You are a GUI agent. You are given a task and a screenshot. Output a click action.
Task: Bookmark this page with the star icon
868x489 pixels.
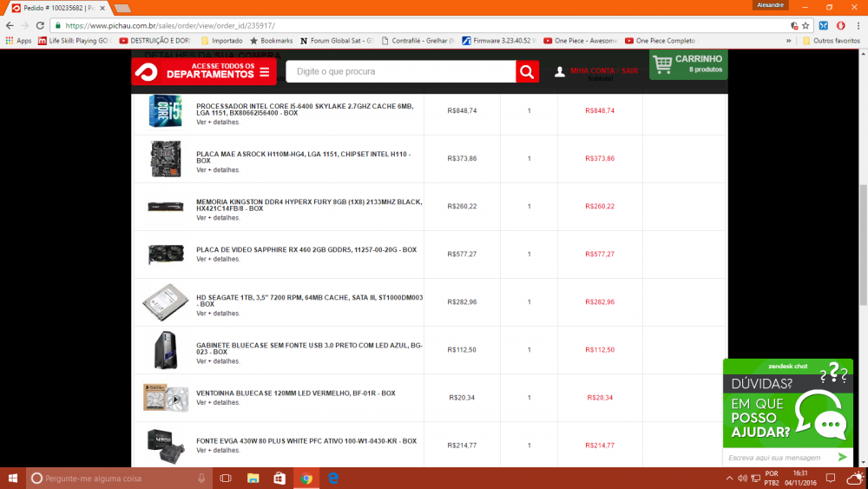[x=806, y=26]
